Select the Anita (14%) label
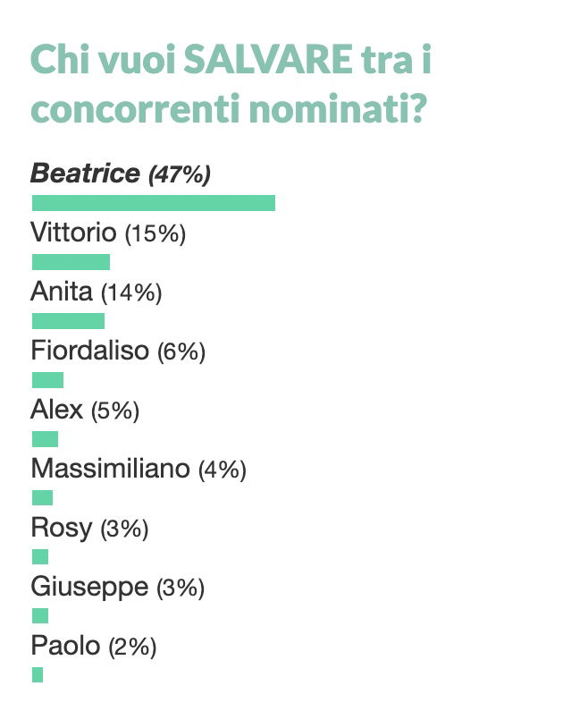Image resolution: width=563 pixels, height=728 pixels. (96, 292)
